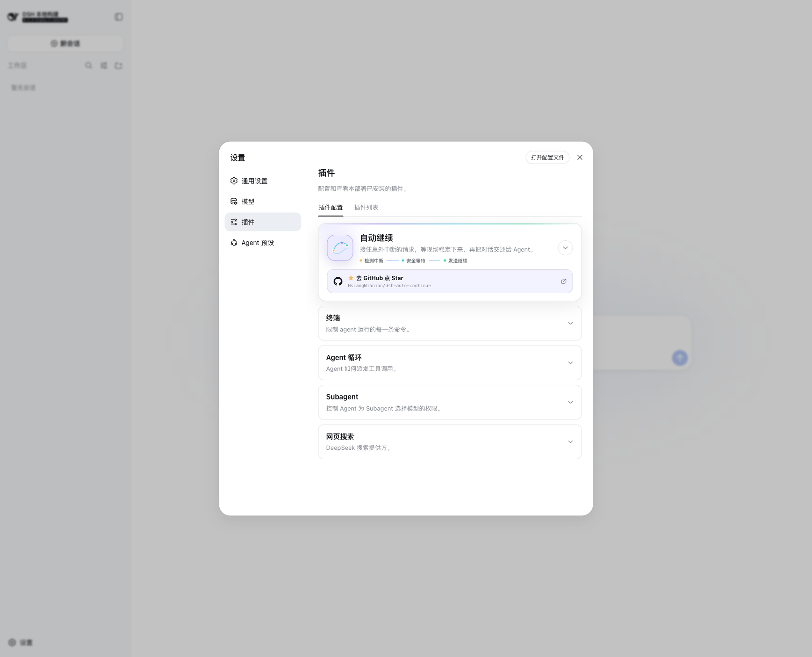The width and height of the screenshot is (812, 657).
Task: Click the 发送继续 step label
Action: tap(458, 261)
